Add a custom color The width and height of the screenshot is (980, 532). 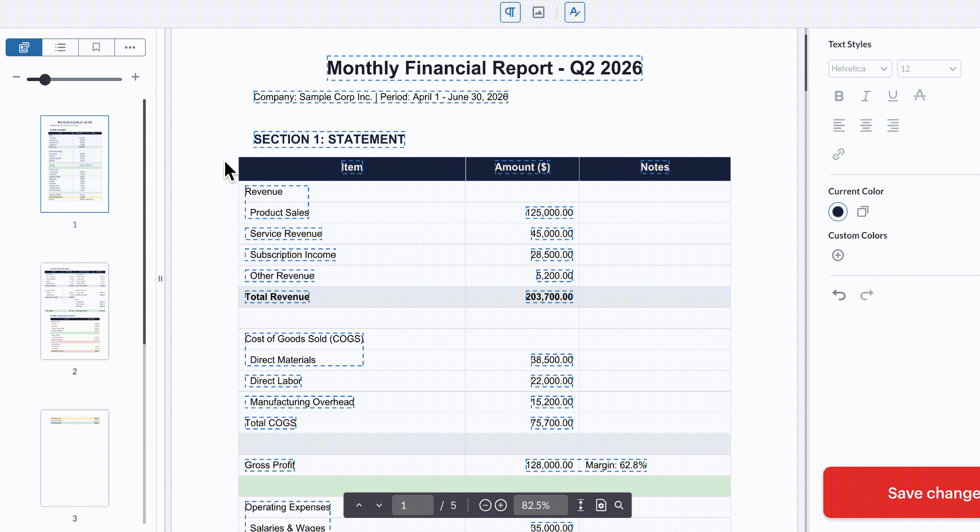(x=838, y=256)
